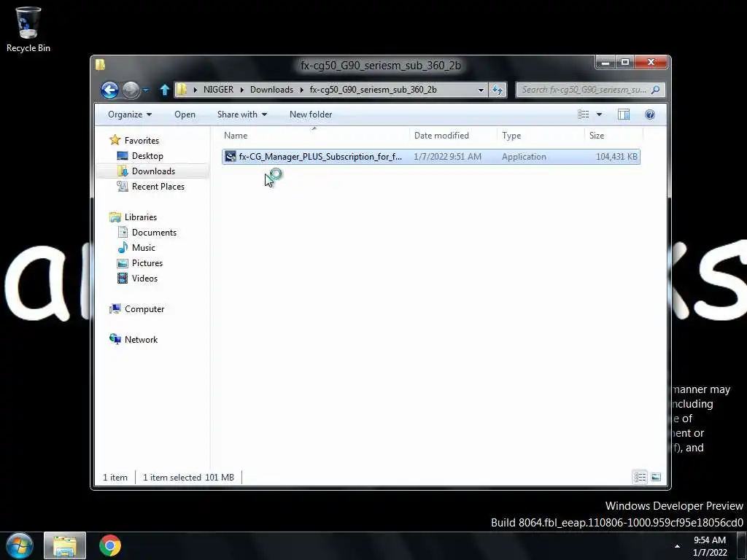Open the Music library

(x=144, y=248)
